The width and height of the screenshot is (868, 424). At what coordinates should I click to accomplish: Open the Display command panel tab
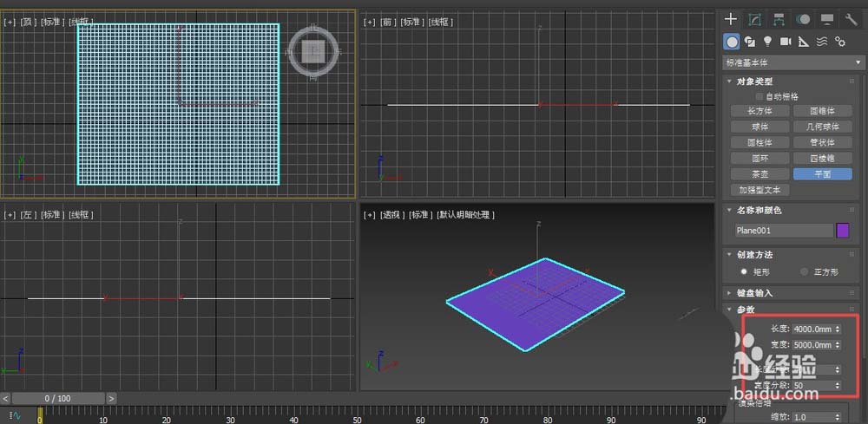(827, 19)
